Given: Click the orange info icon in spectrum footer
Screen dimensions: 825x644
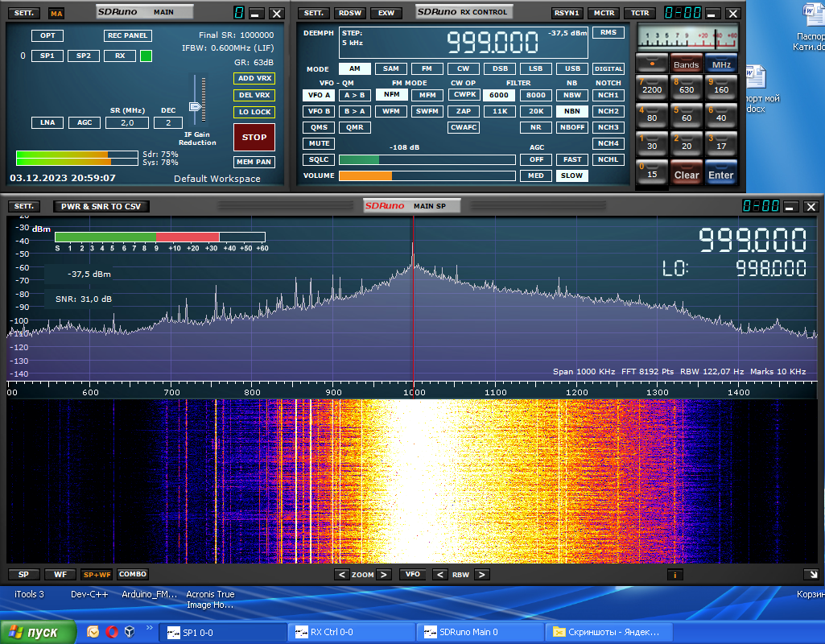Looking at the screenshot, I should [675, 575].
